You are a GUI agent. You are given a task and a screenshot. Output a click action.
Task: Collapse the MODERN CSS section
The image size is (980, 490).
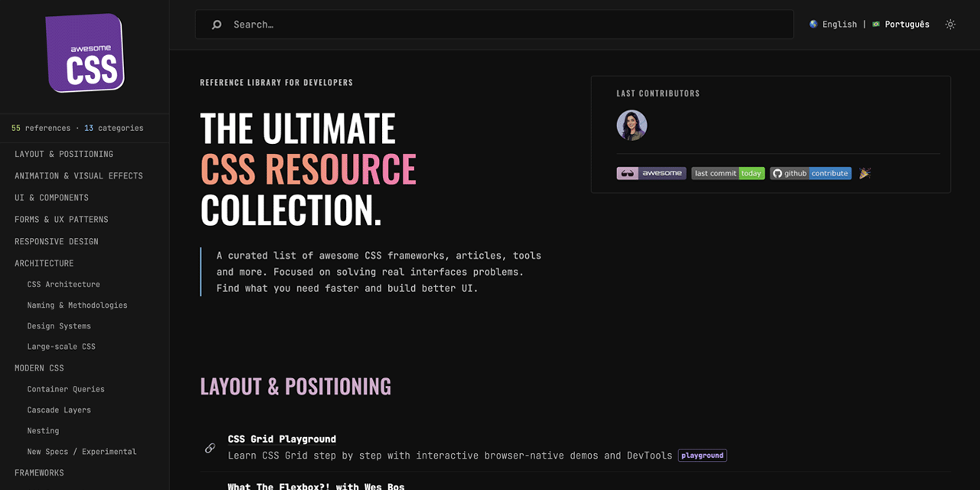point(39,367)
